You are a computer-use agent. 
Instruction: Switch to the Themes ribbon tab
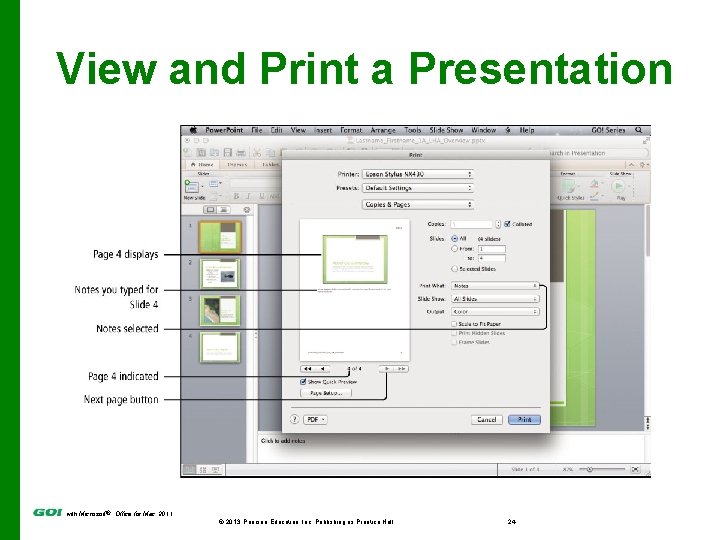click(x=237, y=164)
